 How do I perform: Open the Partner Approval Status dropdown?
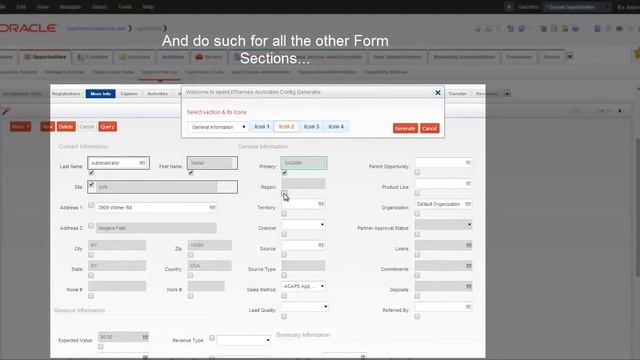coord(444,224)
